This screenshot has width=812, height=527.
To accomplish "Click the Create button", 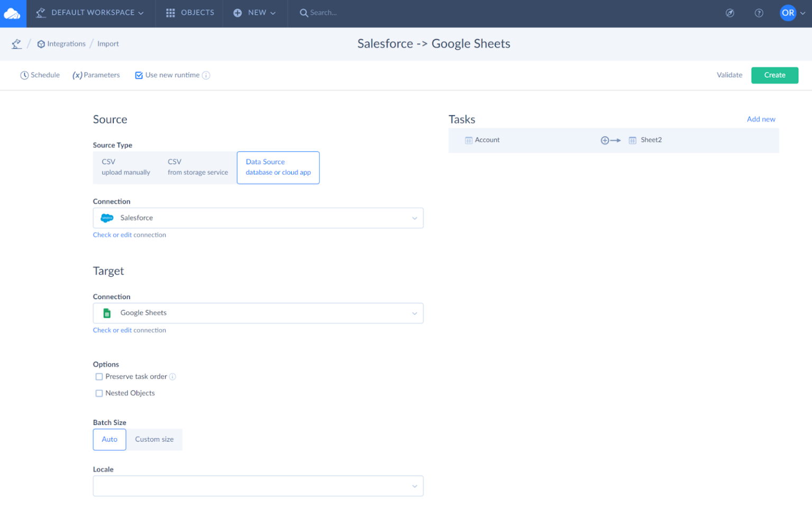I will [774, 75].
